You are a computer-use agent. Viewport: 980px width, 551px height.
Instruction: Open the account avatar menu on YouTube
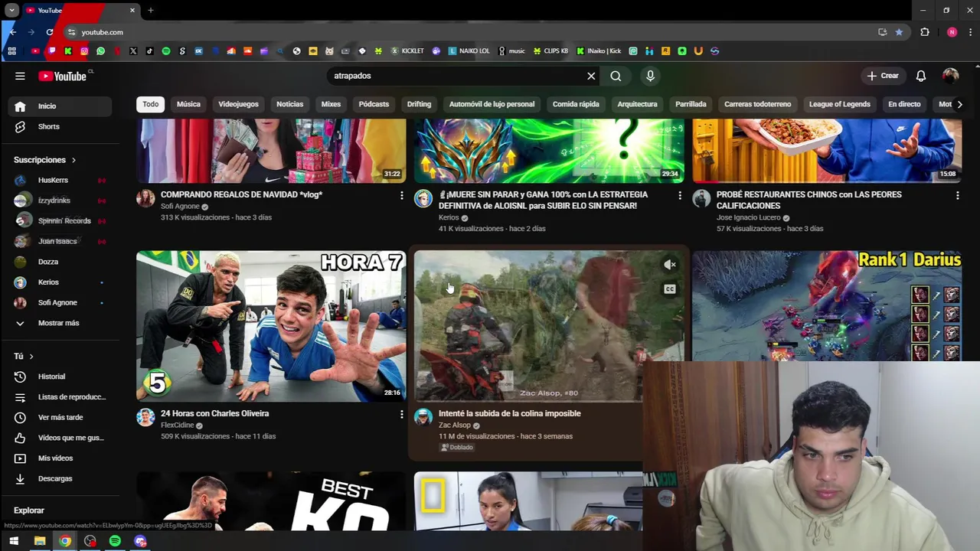[950, 76]
